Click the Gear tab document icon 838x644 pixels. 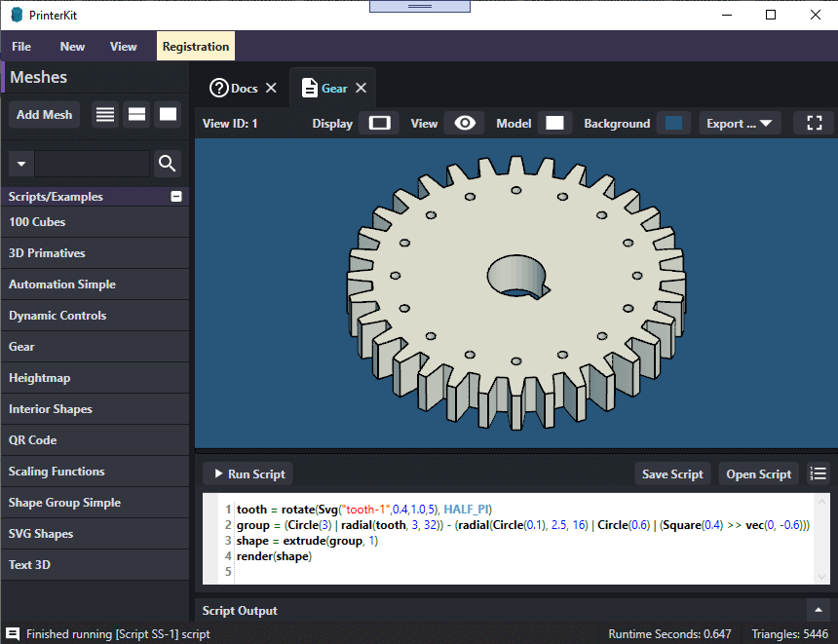pyautogui.click(x=310, y=89)
